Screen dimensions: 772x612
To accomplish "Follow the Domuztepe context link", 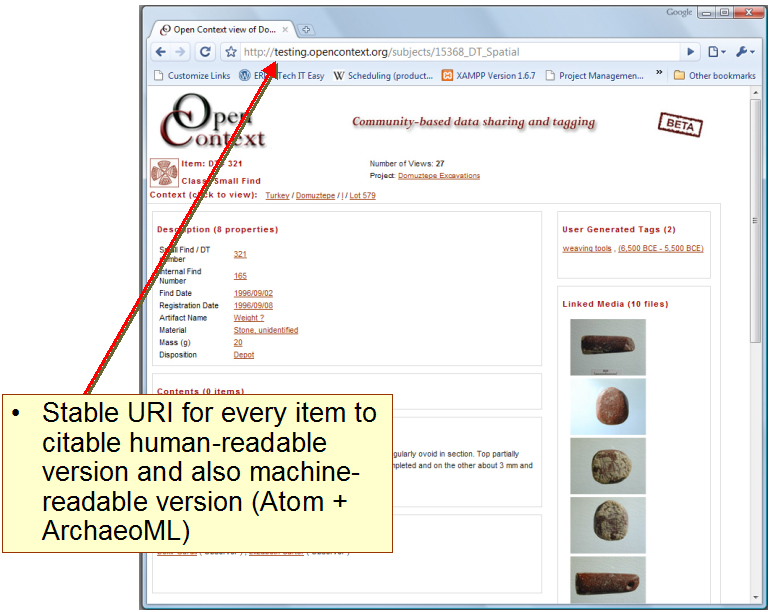I will 315,195.
